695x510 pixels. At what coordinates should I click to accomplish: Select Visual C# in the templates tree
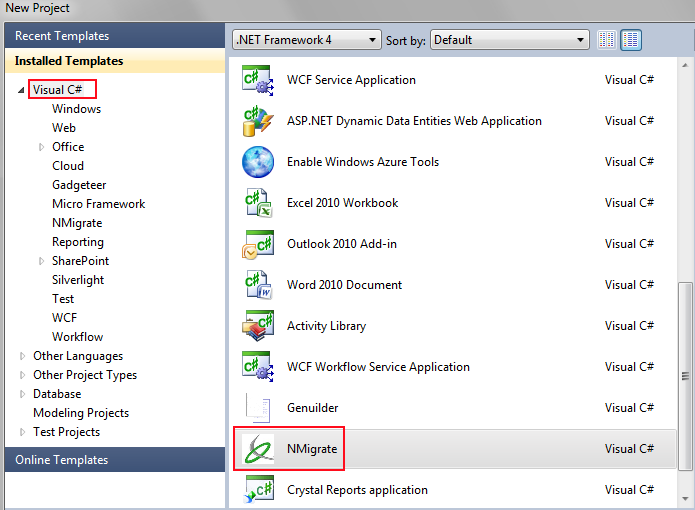click(58, 90)
